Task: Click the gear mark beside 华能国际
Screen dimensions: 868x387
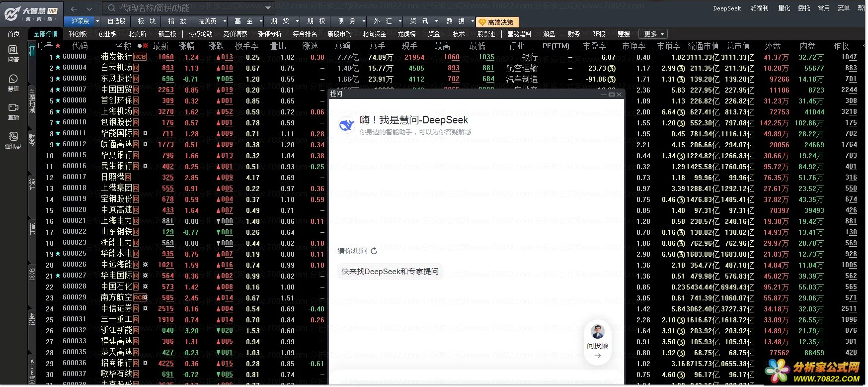Action: [146, 134]
